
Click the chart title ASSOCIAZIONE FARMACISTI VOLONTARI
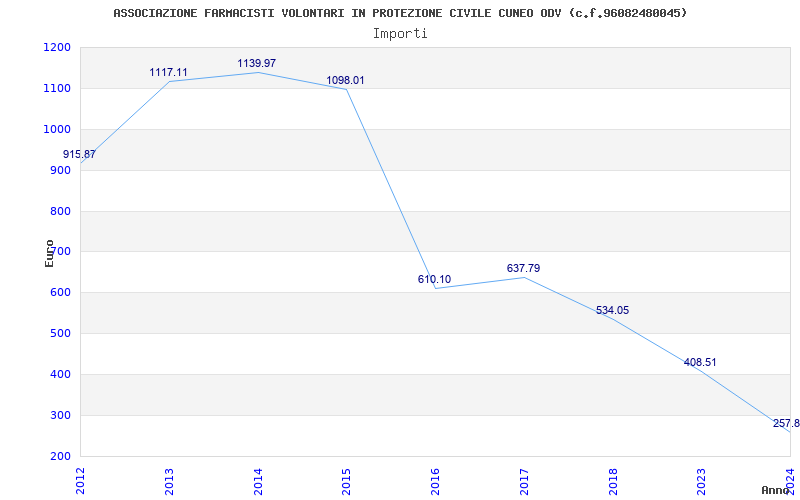click(400, 13)
